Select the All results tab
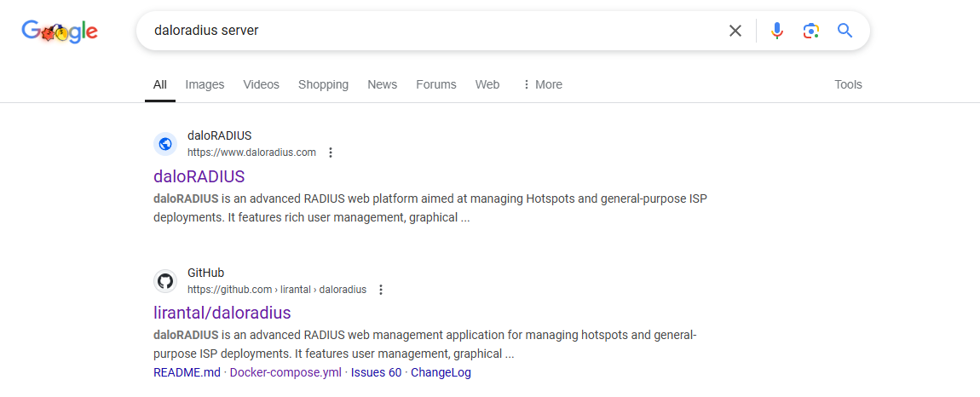 click(160, 84)
